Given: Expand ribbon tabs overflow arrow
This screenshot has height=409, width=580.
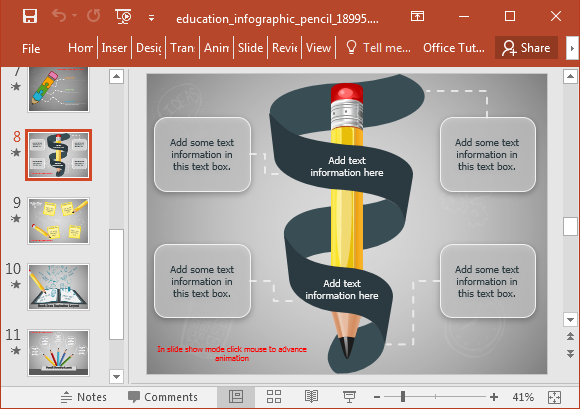Looking at the screenshot, I should 572,48.
